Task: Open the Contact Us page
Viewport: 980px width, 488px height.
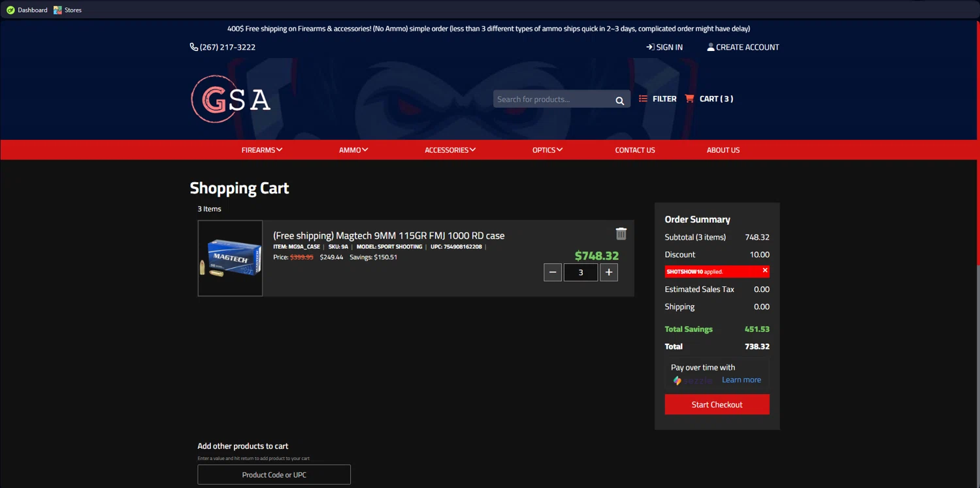Action: click(x=635, y=150)
